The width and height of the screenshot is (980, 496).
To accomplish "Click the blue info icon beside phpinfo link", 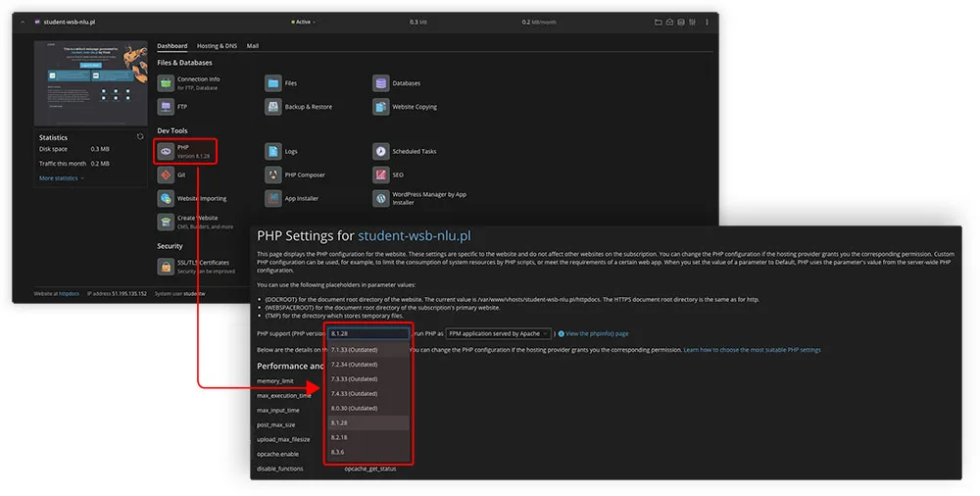I will 561,334.
